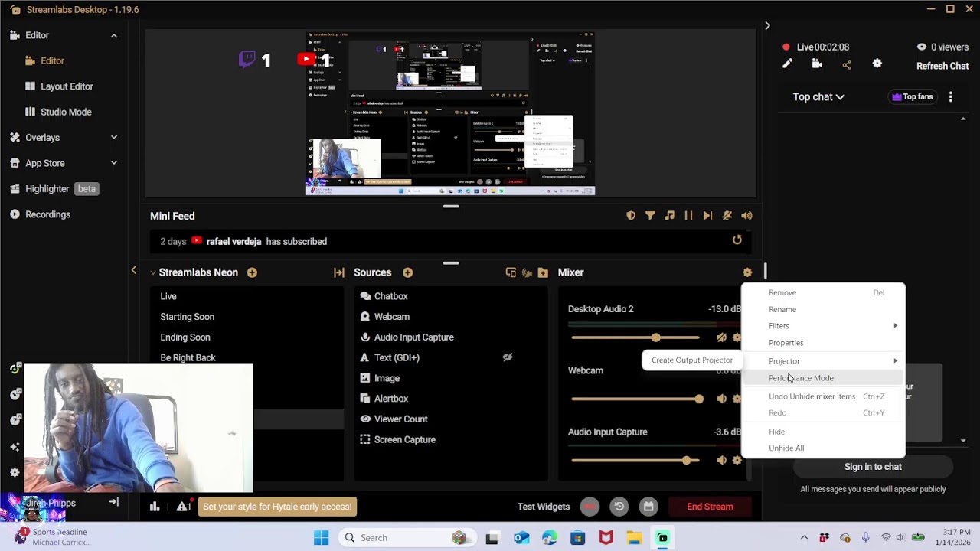The width and height of the screenshot is (980, 551).
Task: Click the collapse sidebar arrow beside Jireh Phipps
Action: [113, 502]
